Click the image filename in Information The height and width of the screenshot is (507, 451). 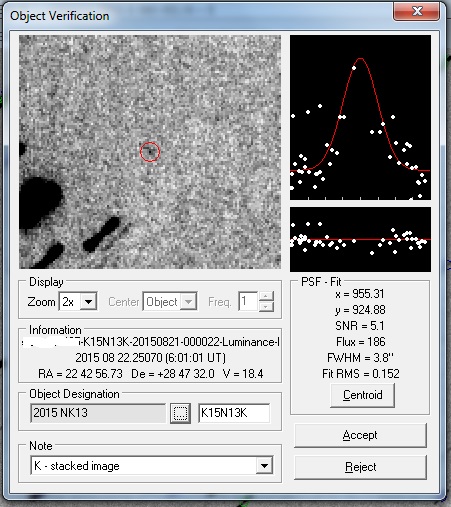(x=150, y=342)
